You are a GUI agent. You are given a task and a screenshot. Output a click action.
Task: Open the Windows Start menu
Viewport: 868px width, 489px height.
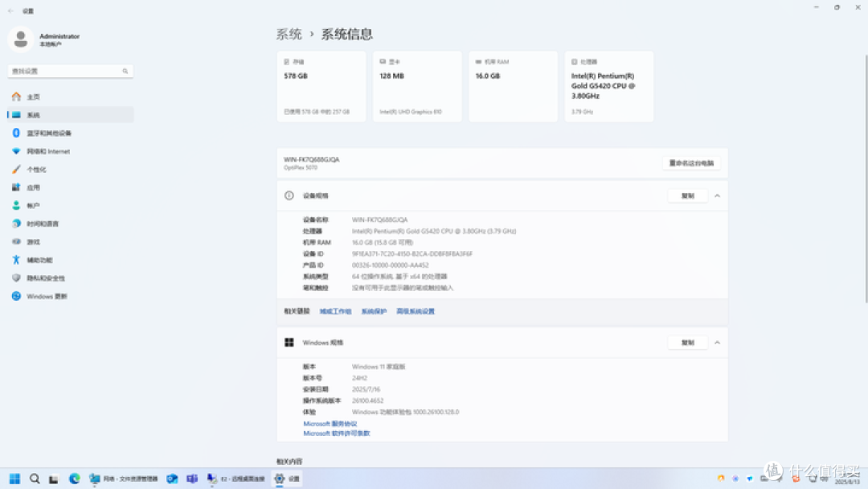pos(15,479)
